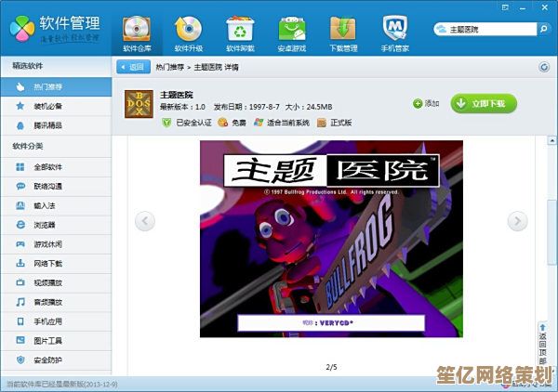Image resolution: width=558 pixels, height=392 pixels.
Task: Click the picture icon beside 图片工具
Action: pyautogui.click(x=20, y=341)
